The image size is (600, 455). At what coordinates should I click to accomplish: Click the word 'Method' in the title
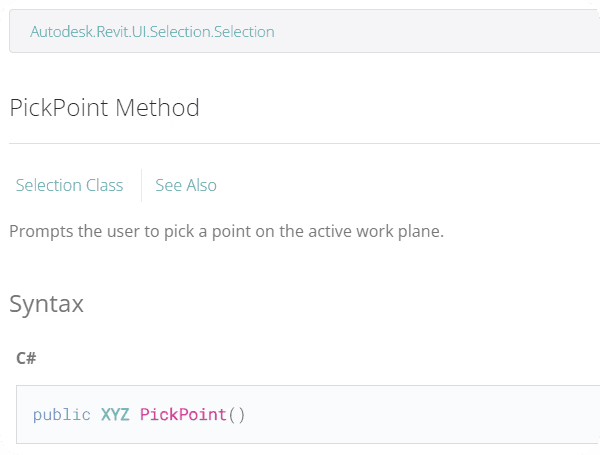coord(157,108)
